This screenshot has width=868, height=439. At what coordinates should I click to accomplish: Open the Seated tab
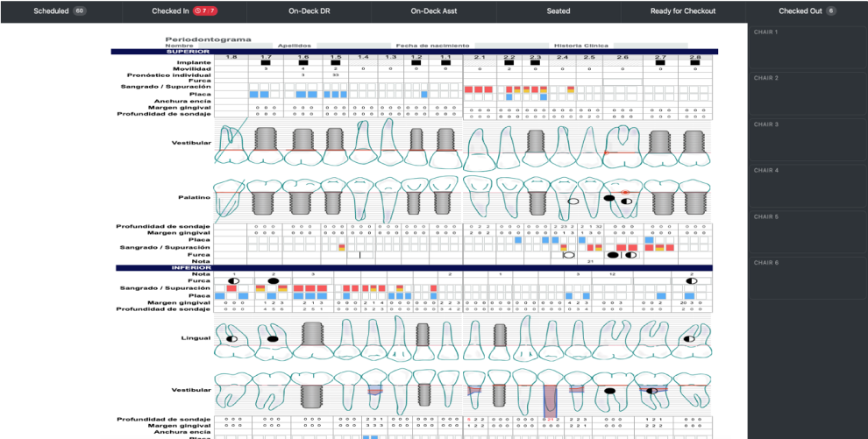(x=559, y=11)
